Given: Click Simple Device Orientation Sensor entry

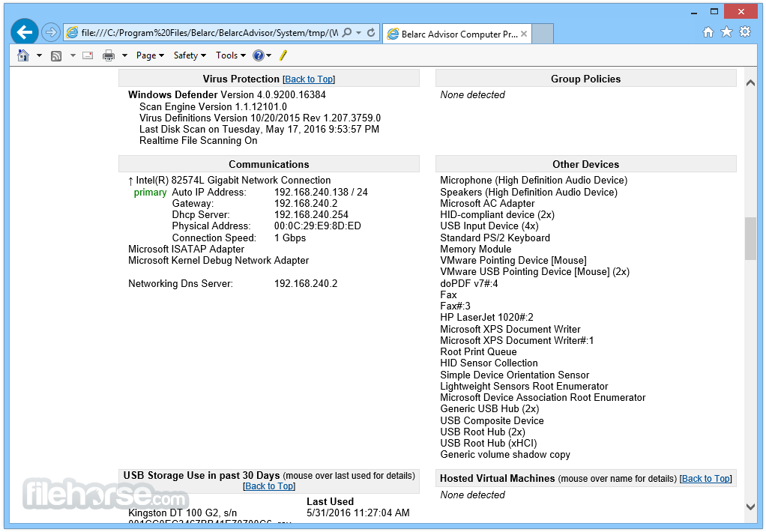Looking at the screenshot, I should pos(514,375).
